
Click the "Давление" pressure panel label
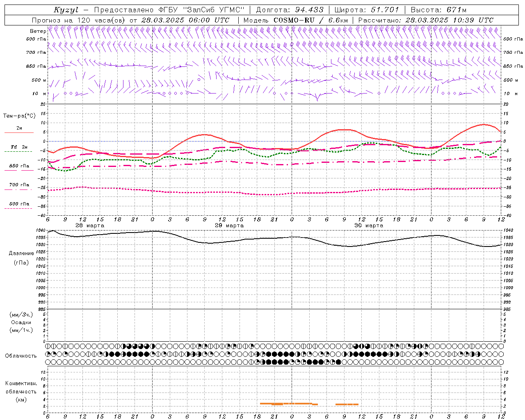(21, 253)
